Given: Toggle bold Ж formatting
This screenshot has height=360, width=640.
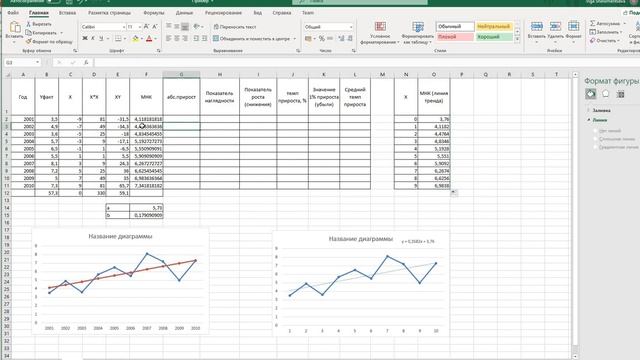Looking at the screenshot, I should point(85,38).
